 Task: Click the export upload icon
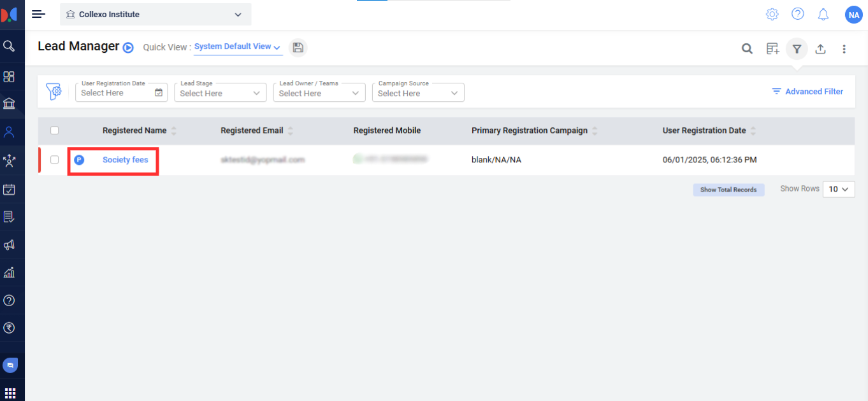[x=820, y=49]
